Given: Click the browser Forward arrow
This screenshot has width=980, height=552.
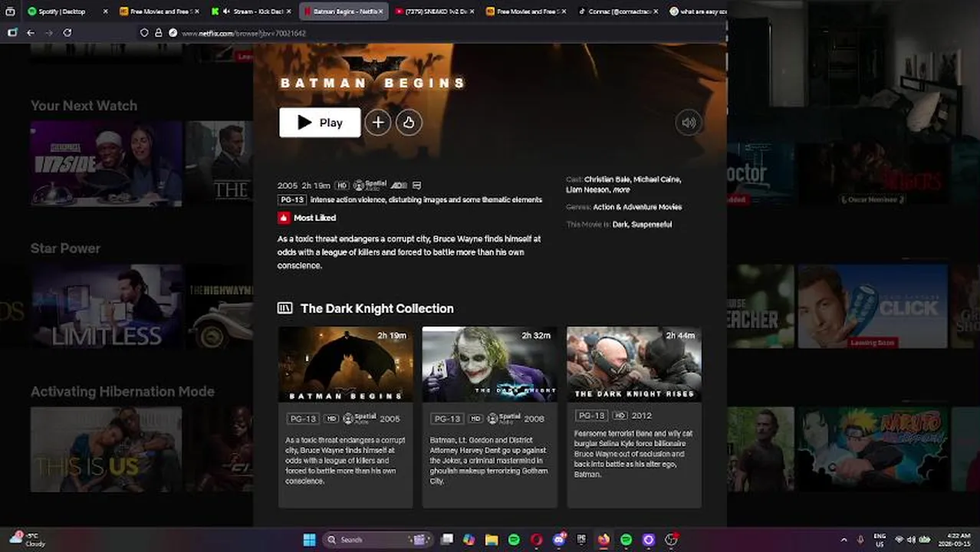Looking at the screenshot, I should 49,33.
